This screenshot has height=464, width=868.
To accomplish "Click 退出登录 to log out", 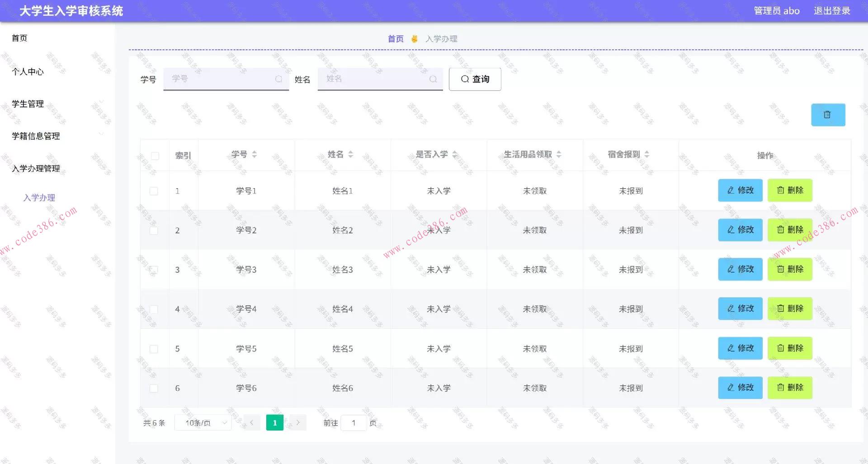I will (x=832, y=10).
